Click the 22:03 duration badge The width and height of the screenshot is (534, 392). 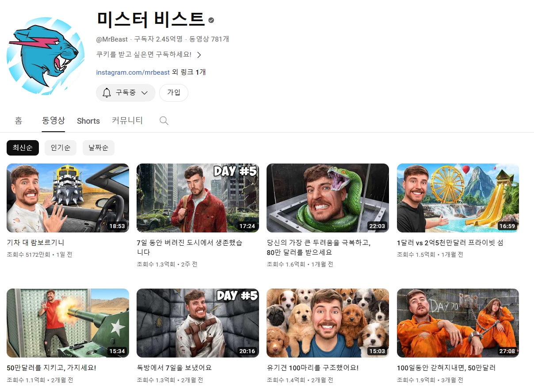click(x=377, y=226)
